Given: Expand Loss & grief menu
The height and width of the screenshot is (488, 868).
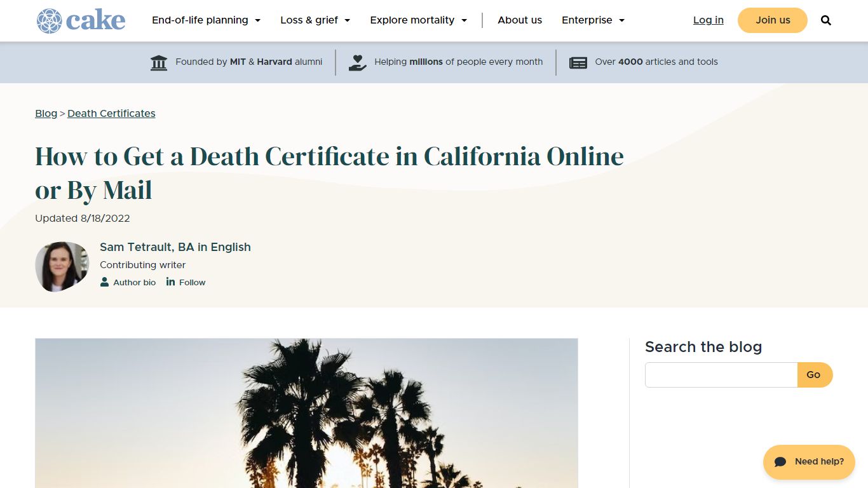Looking at the screenshot, I should [315, 20].
